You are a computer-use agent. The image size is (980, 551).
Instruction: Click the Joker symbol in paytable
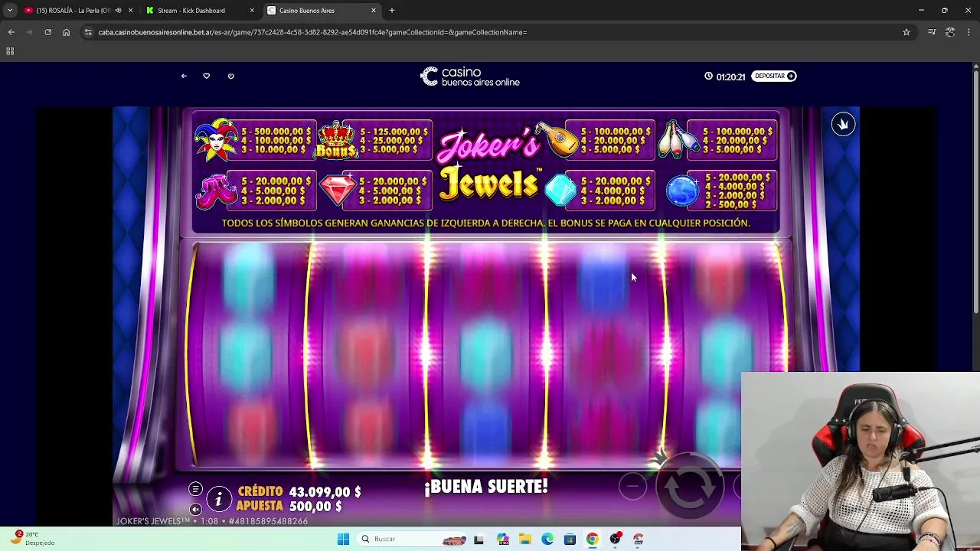(215, 140)
